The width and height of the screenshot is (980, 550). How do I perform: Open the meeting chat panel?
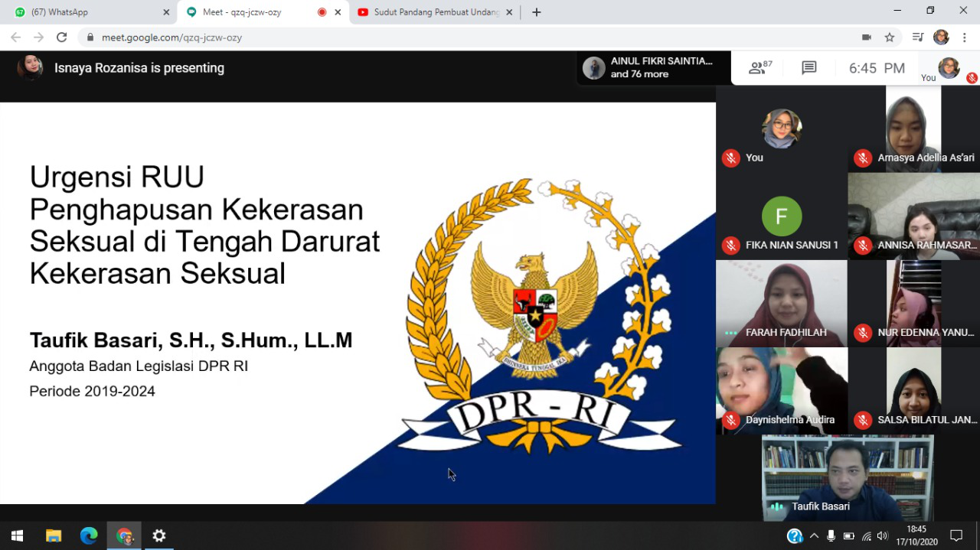808,68
